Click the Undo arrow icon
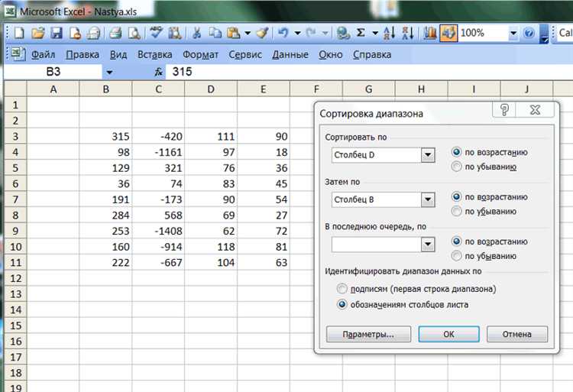Image resolution: width=573 pixels, height=392 pixels. click(283, 34)
